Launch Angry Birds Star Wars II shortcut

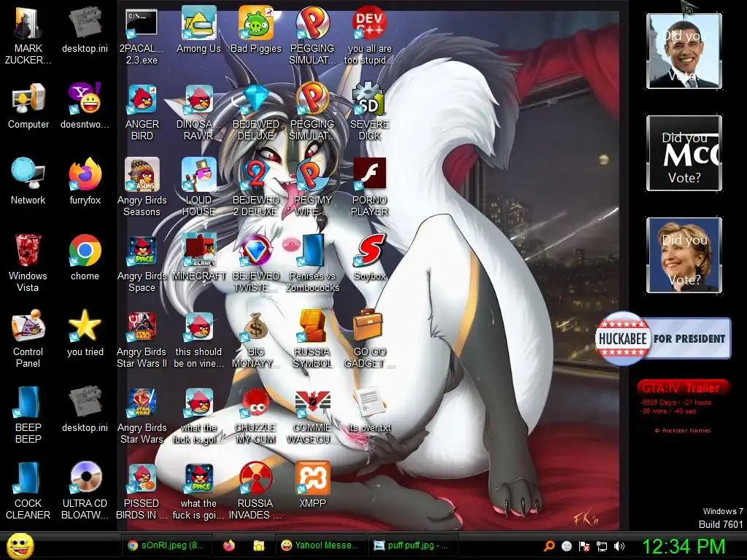(x=142, y=339)
